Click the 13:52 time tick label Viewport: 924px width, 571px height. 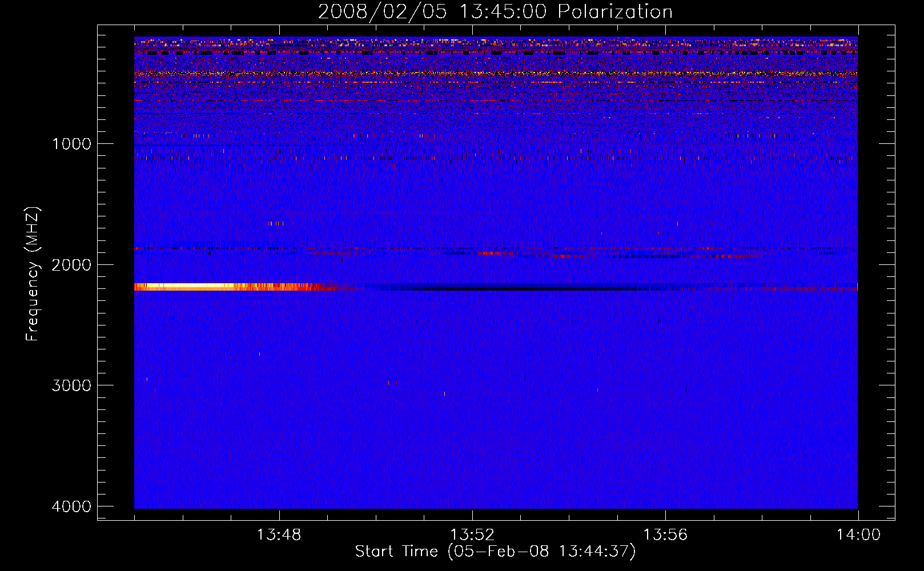(472, 535)
